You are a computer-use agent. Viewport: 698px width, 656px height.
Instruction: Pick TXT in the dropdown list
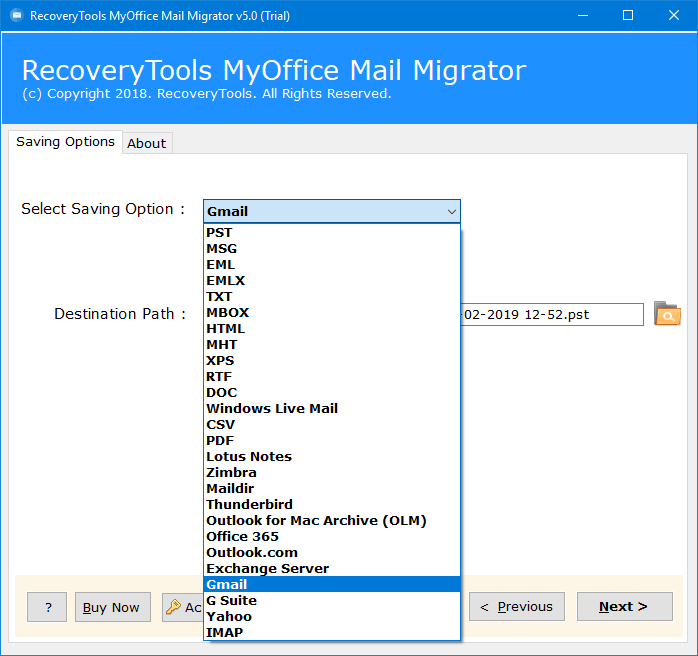tap(332, 297)
